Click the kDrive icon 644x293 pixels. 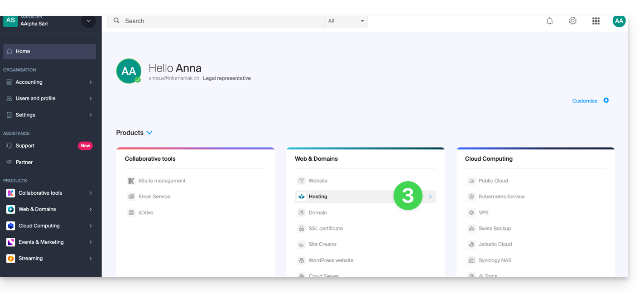click(x=131, y=212)
